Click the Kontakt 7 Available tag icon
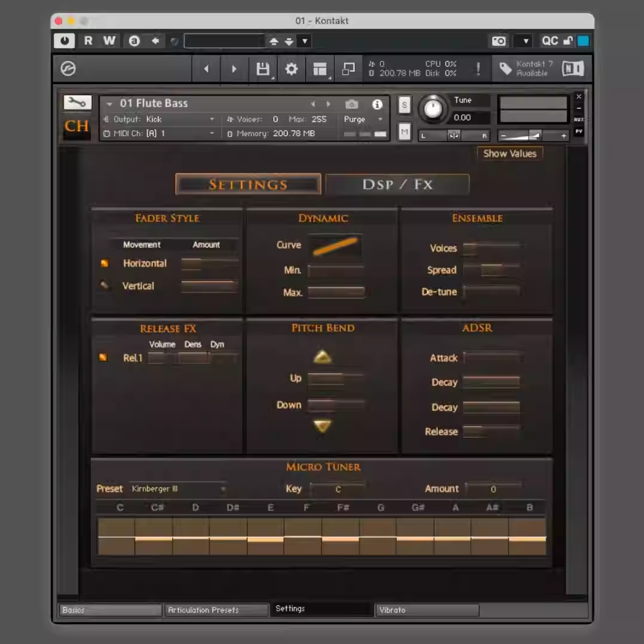Screen dimensions: 644x644 [x=505, y=69]
